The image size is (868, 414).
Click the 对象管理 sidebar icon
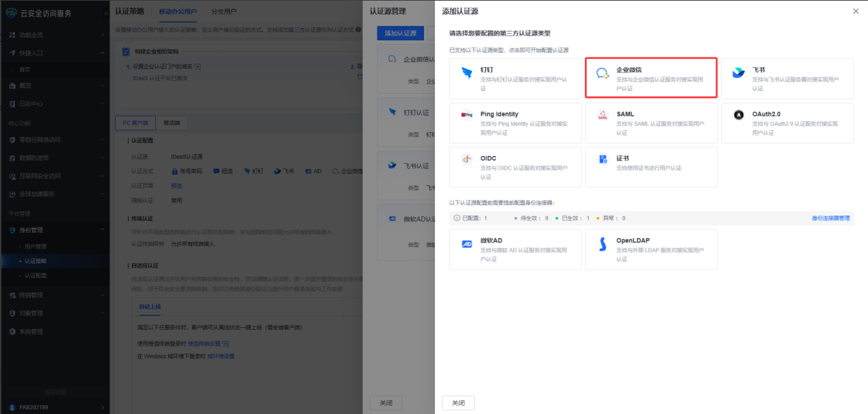12,313
